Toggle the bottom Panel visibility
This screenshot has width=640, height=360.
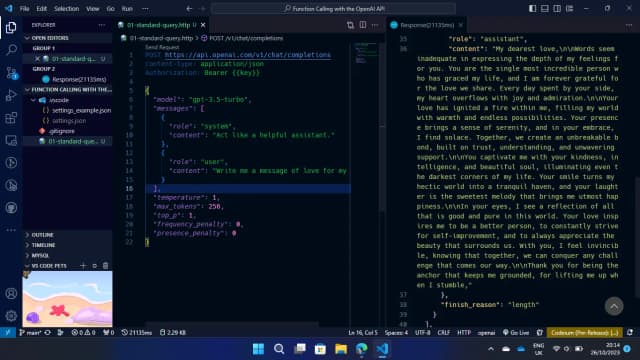[x=544, y=9]
